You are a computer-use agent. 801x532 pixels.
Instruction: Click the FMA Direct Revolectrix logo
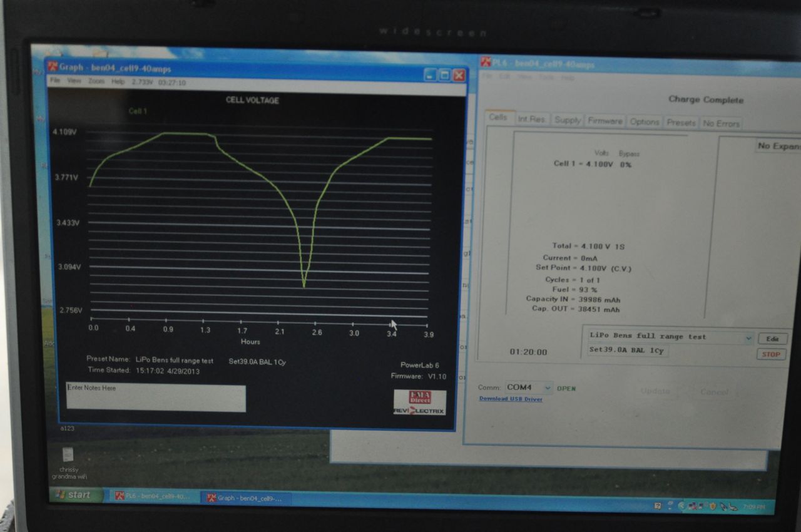pos(419,402)
